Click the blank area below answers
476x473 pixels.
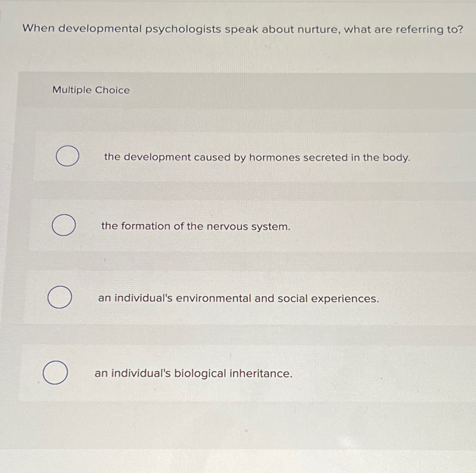point(238,434)
